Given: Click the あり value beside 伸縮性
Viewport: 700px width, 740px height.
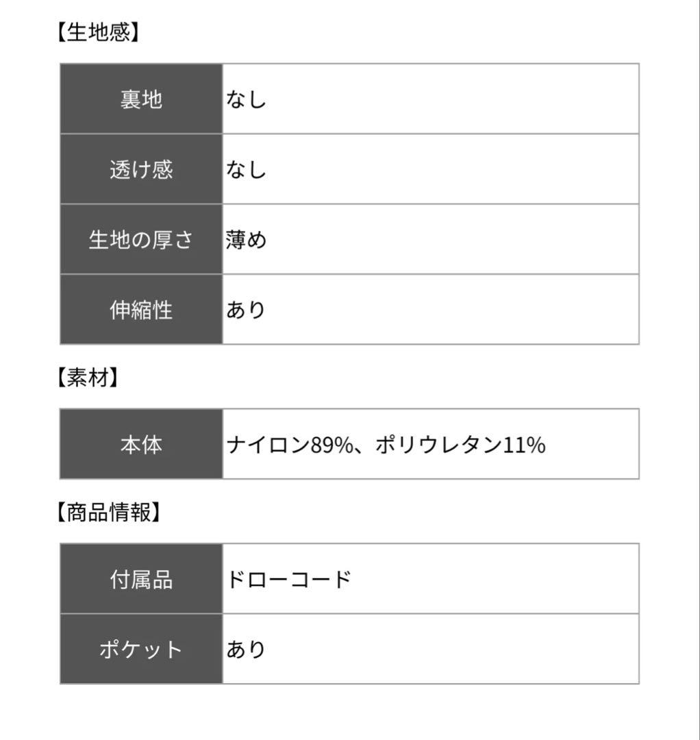Looking at the screenshot, I should [246, 310].
